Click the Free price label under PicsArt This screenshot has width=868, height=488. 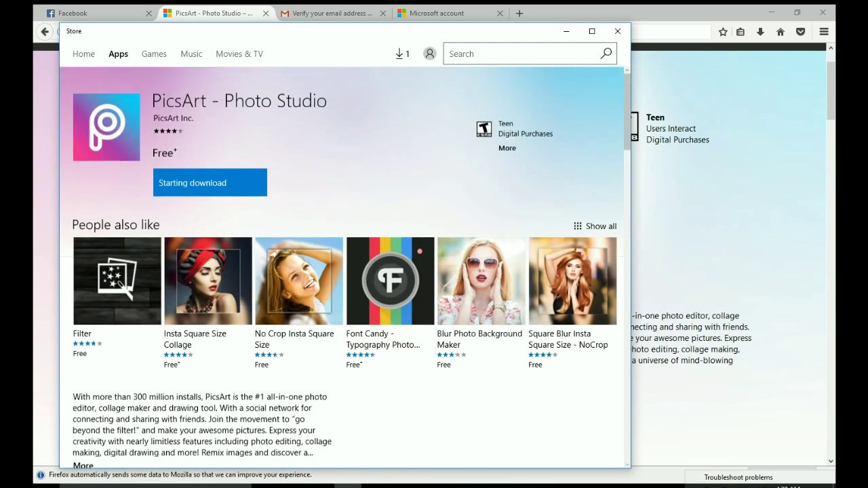(x=165, y=152)
